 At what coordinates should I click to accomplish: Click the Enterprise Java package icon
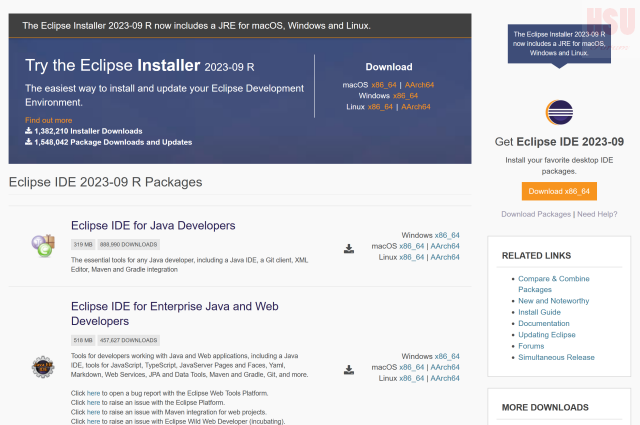pyautogui.click(x=43, y=367)
